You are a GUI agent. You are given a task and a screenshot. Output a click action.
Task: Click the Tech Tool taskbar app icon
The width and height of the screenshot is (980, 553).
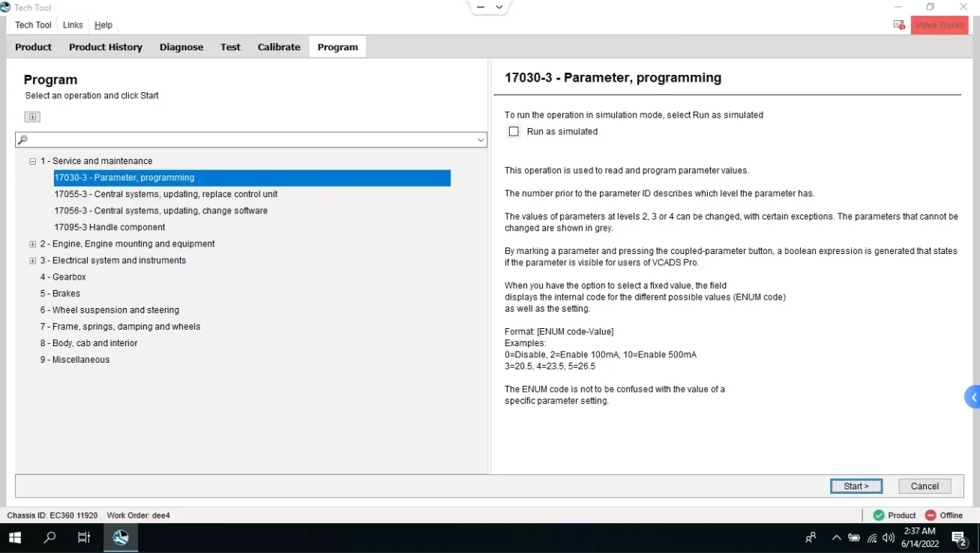[121, 537]
